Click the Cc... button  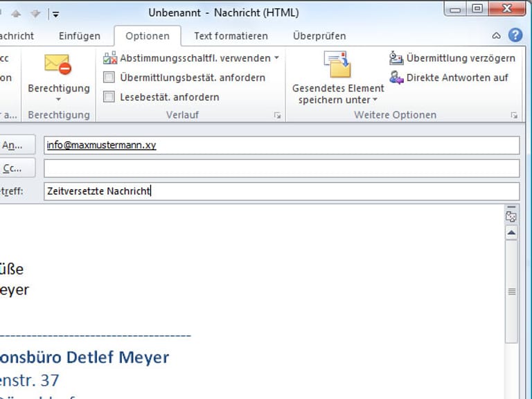point(17,168)
